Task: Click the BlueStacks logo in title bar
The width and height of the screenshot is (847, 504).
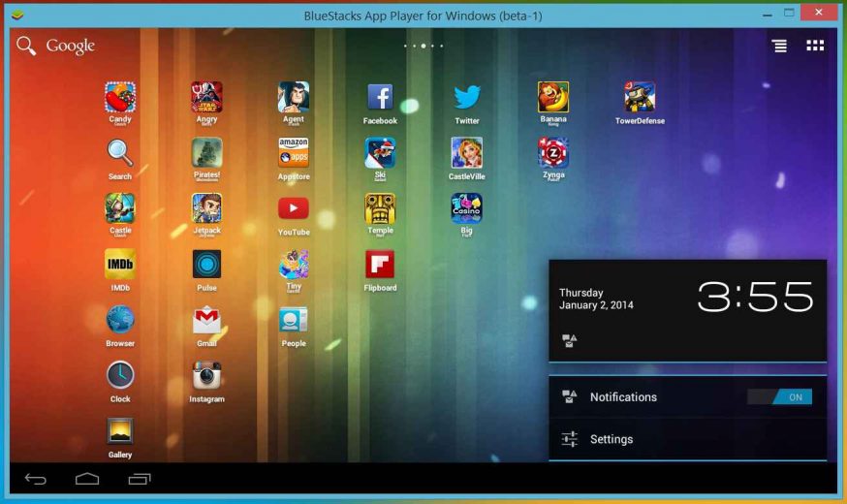Action: point(17,15)
